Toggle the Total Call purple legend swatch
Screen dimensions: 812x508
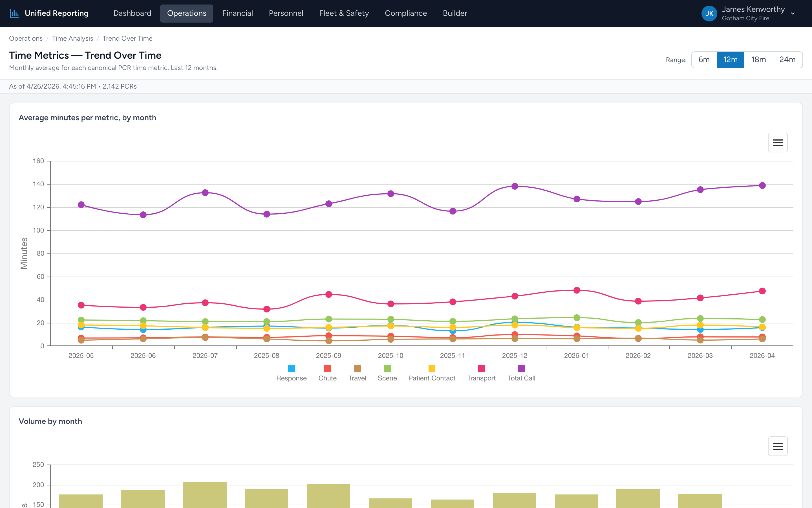click(x=521, y=369)
